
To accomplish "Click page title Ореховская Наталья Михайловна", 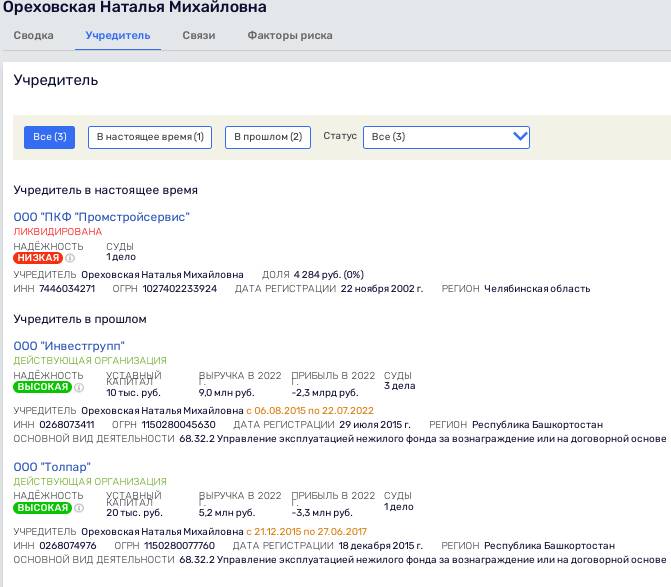I will click(x=134, y=7).
